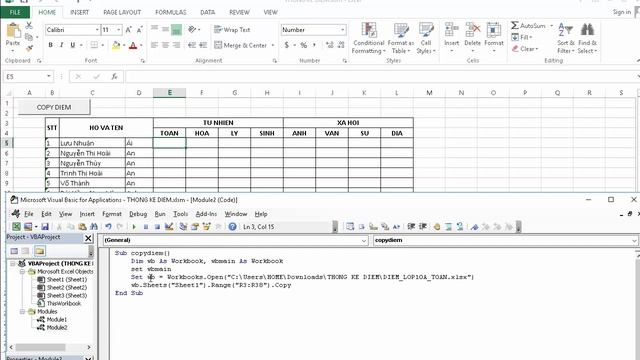Open Object Browser icon in VBA toolbar
The height and width of the screenshot is (360, 640).
pos(207,227)
